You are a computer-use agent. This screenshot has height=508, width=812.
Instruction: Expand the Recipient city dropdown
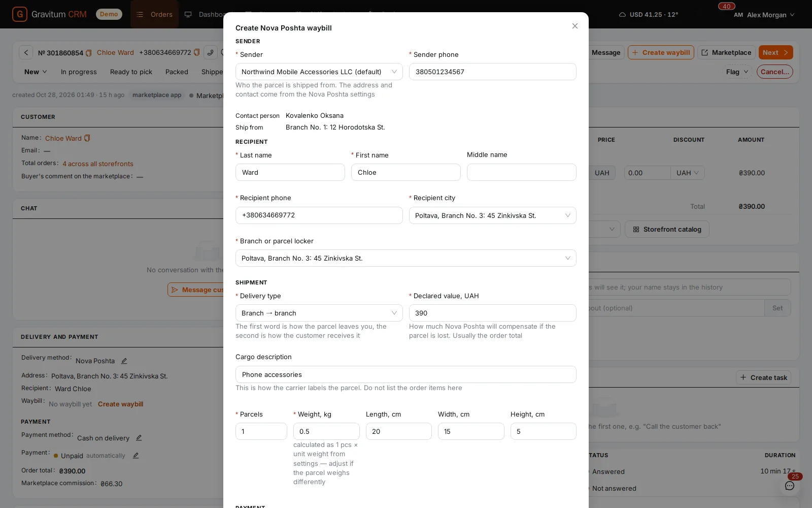pyautogui.click(x=493, y=215)
